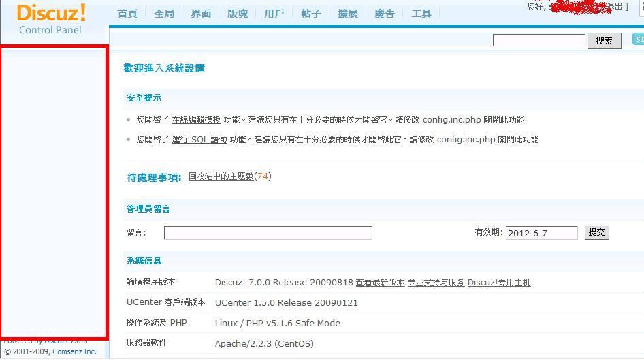Viewport: 644px width, 361px height.
Task: Click the 歡迎進入系統設置 heading
Action: tap(164, 68)
